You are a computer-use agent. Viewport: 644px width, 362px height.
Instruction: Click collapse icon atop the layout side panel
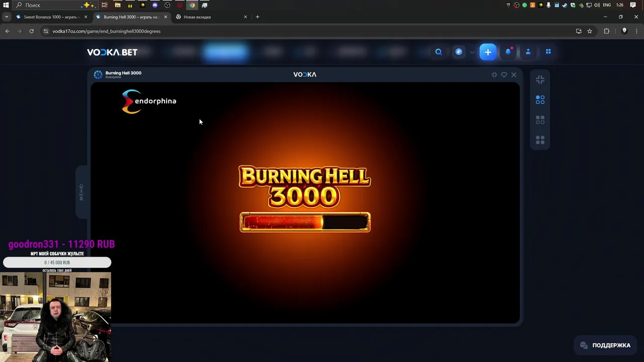pos(540,79)
